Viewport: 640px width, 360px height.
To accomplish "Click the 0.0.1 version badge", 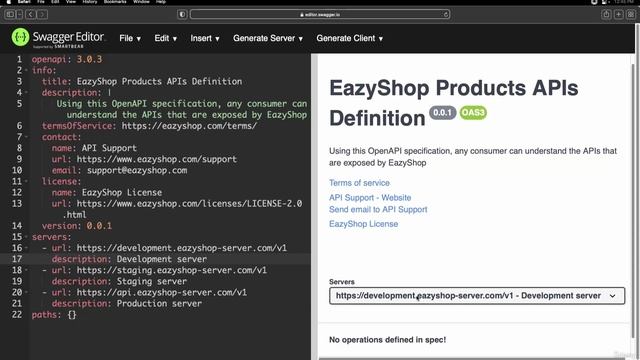I will pos(442,113).
